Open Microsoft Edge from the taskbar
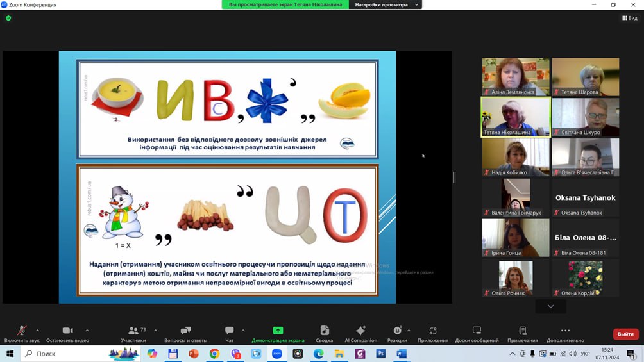The height and width of the screenshot is (362, 644). 318,354
